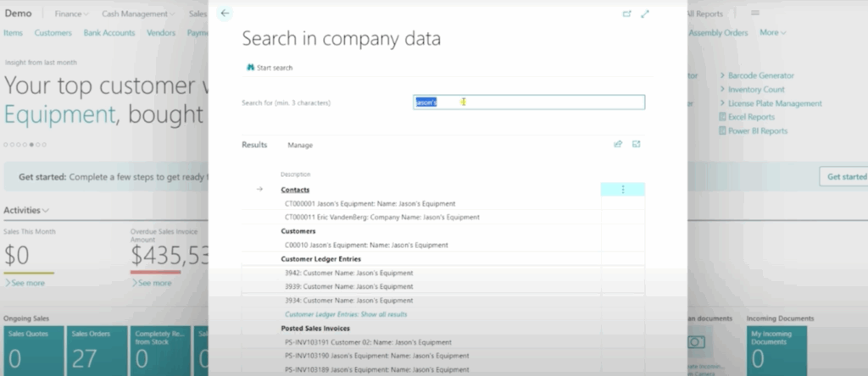This screenshot has width=868, height=376.
Task: Click Customer Ledger Entries: Show all results
Action: (x=346, y=314)
